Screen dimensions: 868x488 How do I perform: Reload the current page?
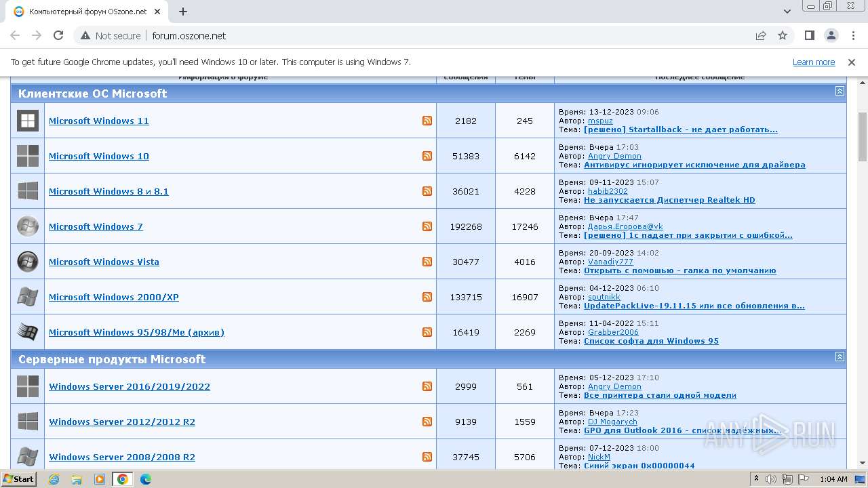tap(58, 35)
